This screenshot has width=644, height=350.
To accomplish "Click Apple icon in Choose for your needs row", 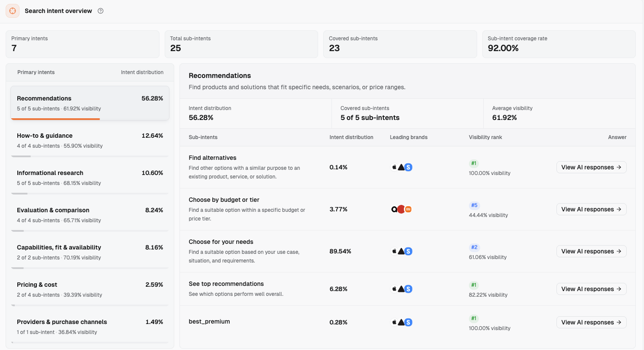I will (394, 251).
